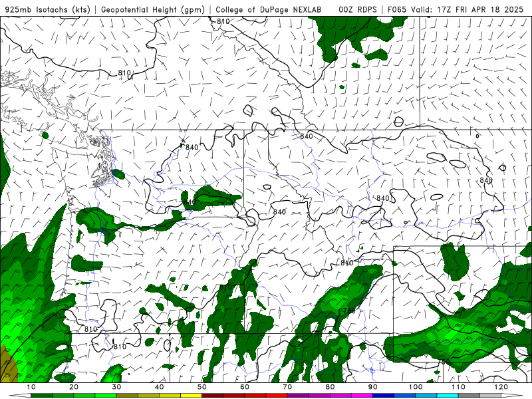Select the dark gray swatch starting at 110
This screenshot has height=399, width=532.
[x=469, y=395]
